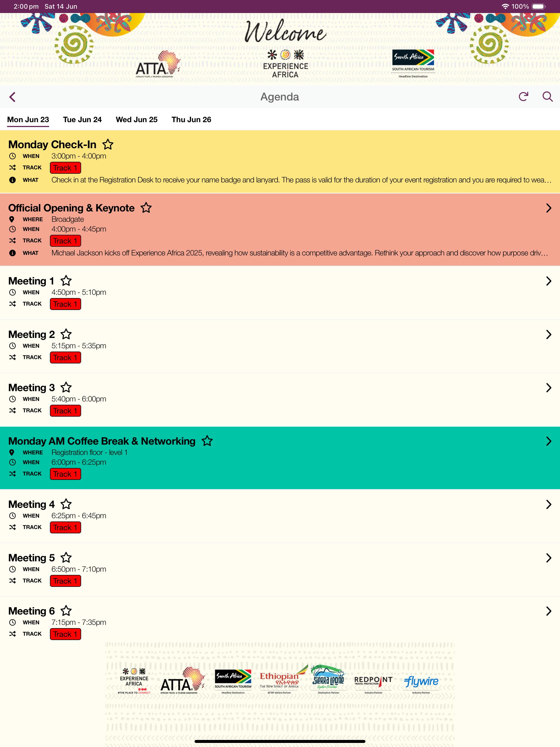Read Check-in description text about name badge
The height and width of the screenshot is (747, 560).
(301, 180)
